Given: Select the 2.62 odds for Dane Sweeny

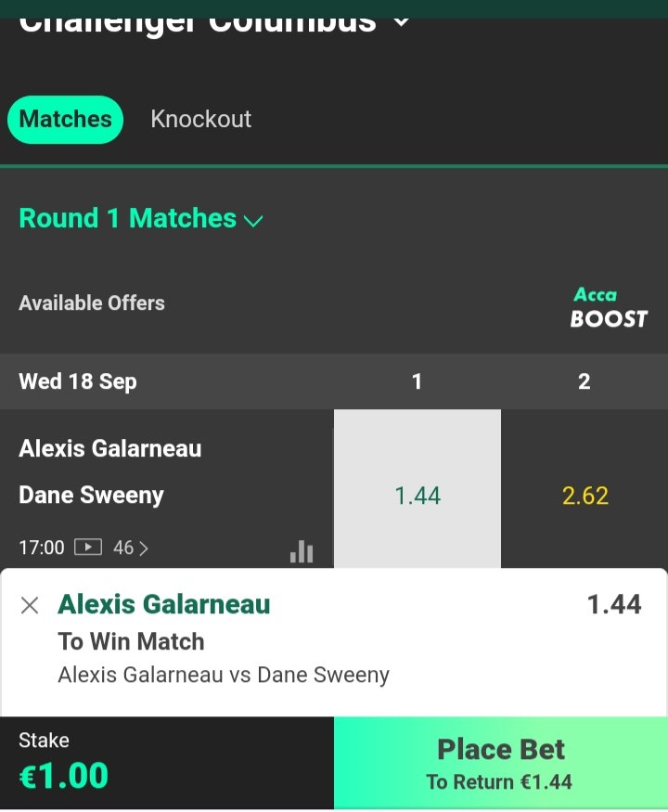Looking at the screenshot, I should (x=584, y=496).
